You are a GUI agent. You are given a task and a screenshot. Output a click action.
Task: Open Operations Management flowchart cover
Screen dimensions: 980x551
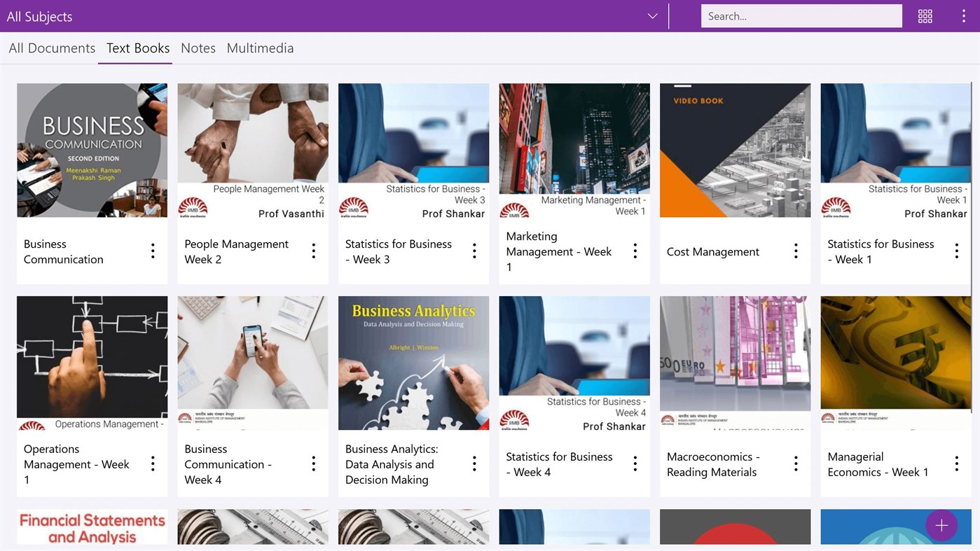[x=92, y=363]
